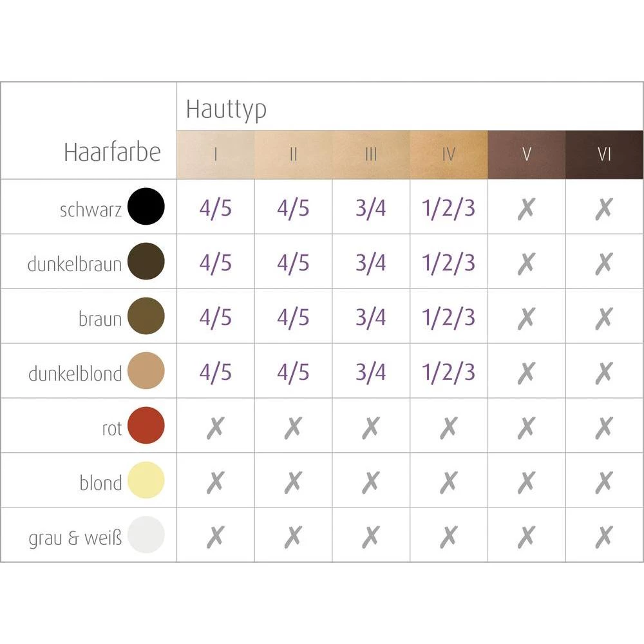
Task: Select the black schwarz hair color swatch
Action: [146, 207]
